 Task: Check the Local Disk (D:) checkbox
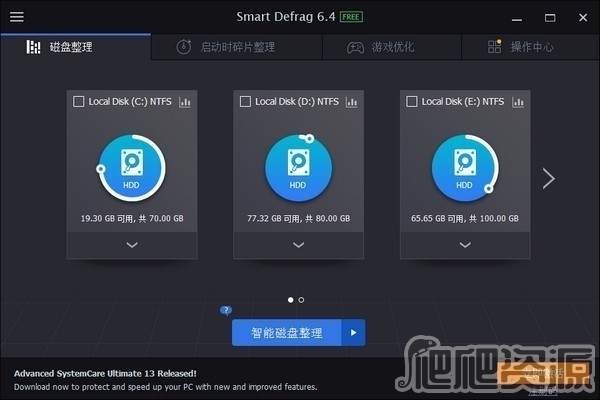245,101
